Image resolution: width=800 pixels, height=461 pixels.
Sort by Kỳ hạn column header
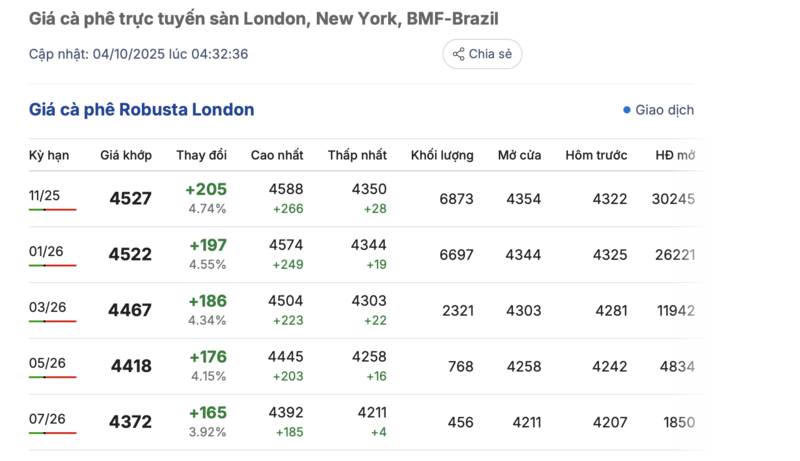[x=49, y=155]
